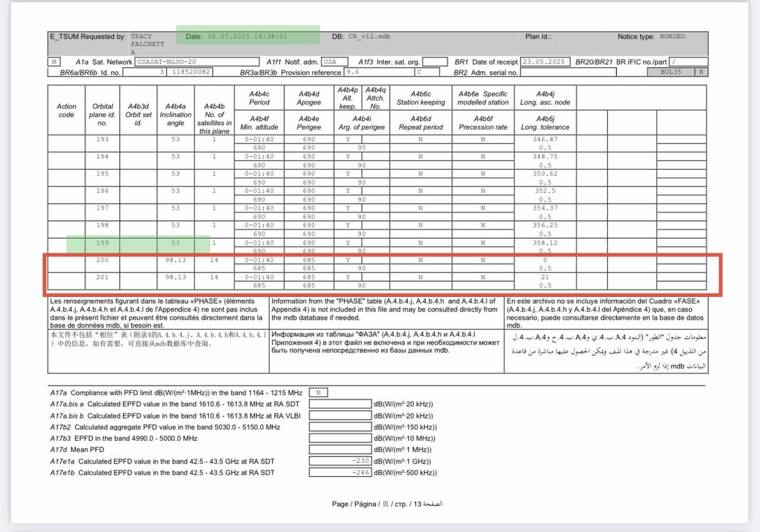Click the long. asc. node value 354.37
760x532 pixels.
point(545,208)
